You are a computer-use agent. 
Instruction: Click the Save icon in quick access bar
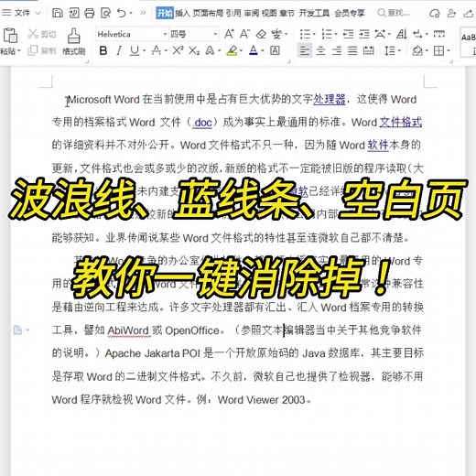58,13
